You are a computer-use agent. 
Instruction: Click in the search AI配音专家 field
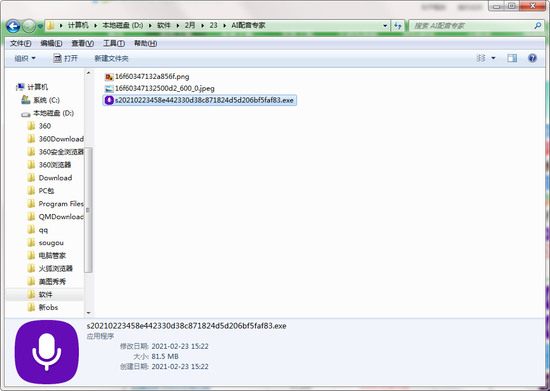pos(472,26)
